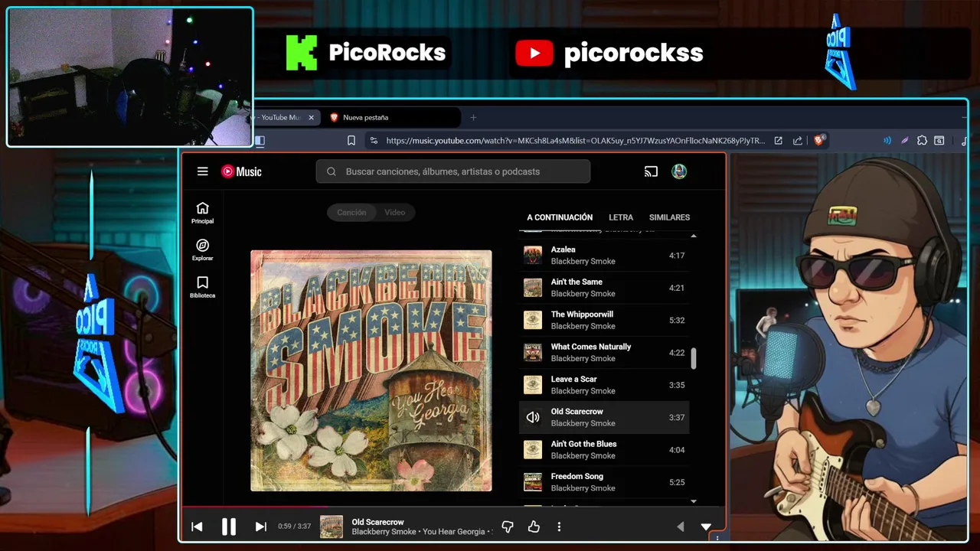This screenshot has width=980, height=551.
Task: Click the queue scroll up arrow
Action: pyautogui.click(x=694, y=236)
